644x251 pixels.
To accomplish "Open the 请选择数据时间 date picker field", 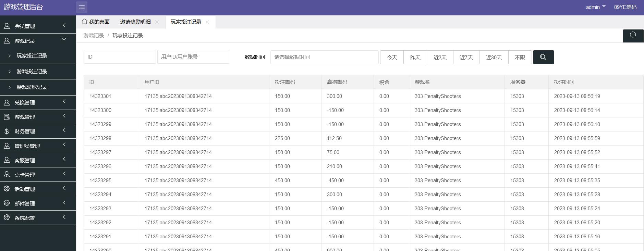I will pos(325,57).
